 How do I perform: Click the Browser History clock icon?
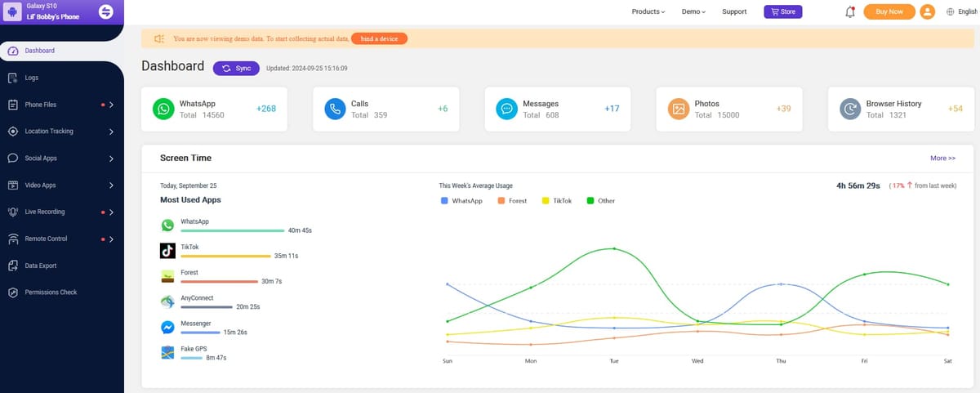[x=850, y=109]
